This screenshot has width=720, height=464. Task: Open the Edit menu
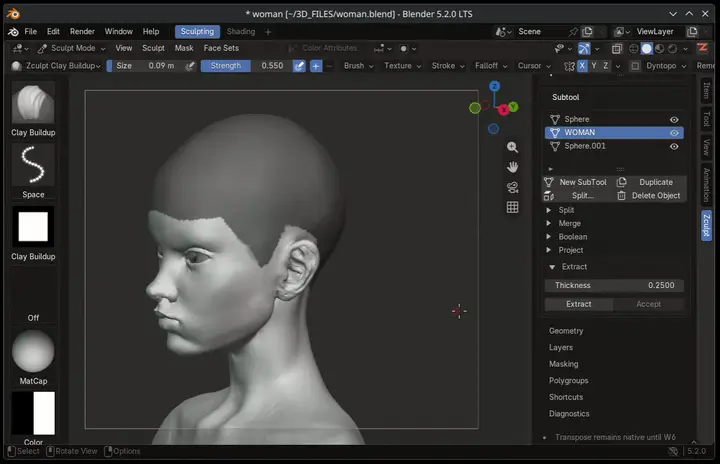click(53, 32)
